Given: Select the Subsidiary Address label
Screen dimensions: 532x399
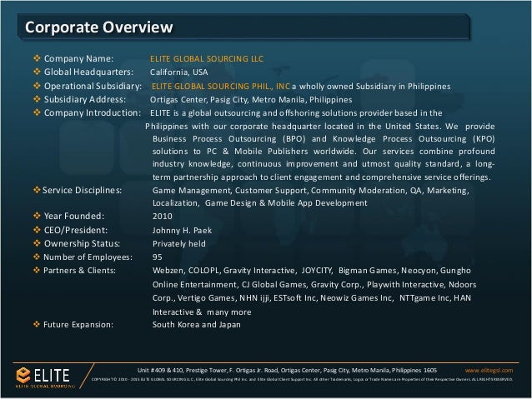Looking at the screenshot, I should (85, 99).
